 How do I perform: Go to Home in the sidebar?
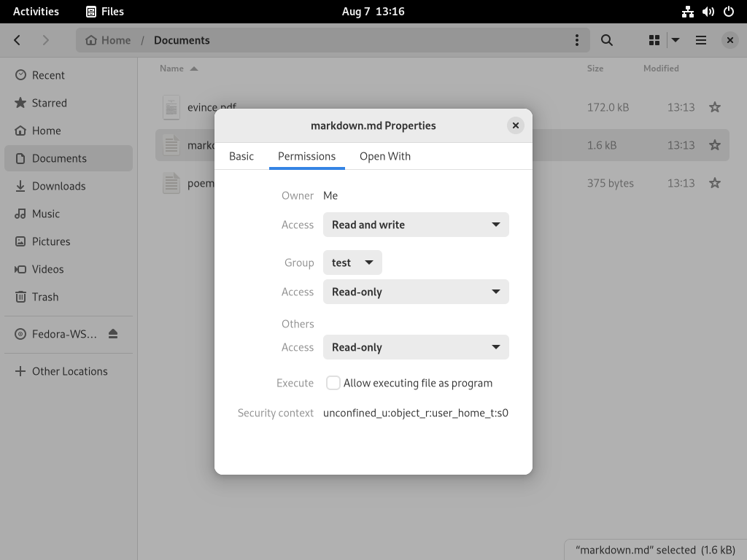pyautogui.click(x=69, y=131)
